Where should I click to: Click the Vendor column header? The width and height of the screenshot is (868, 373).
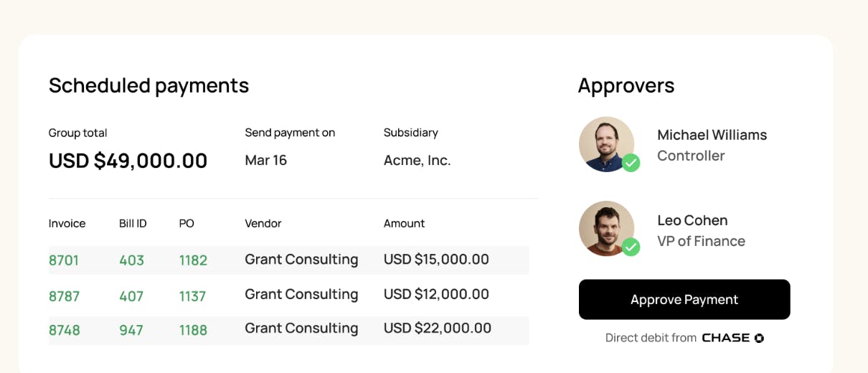(x=263, y=224)
